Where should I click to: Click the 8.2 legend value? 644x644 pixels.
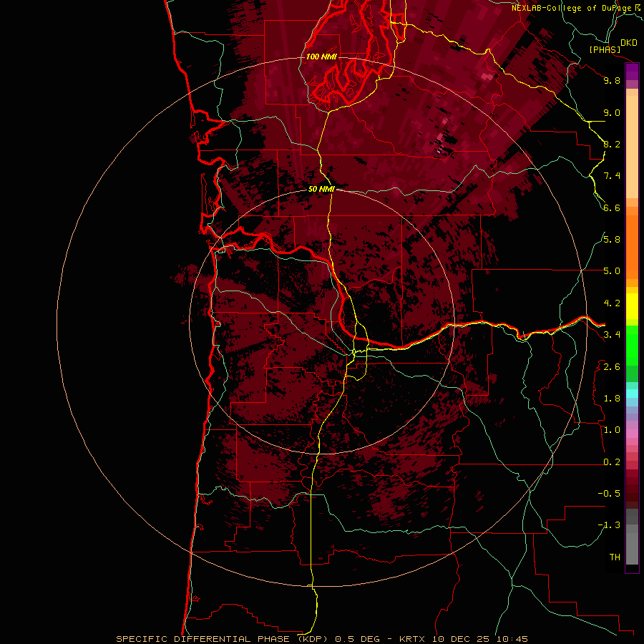[612, 144]
